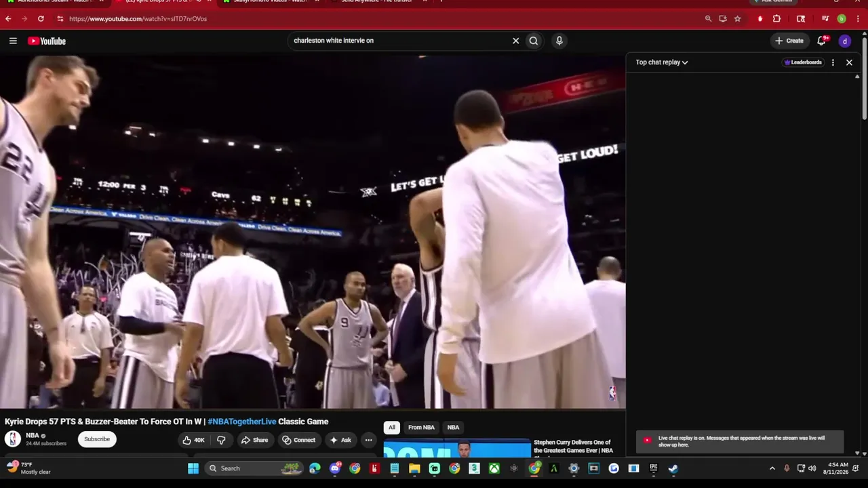Open YouTube notifications bell
Image resolution: width=868 pixels, height=488 pixels.
point(821,41)
